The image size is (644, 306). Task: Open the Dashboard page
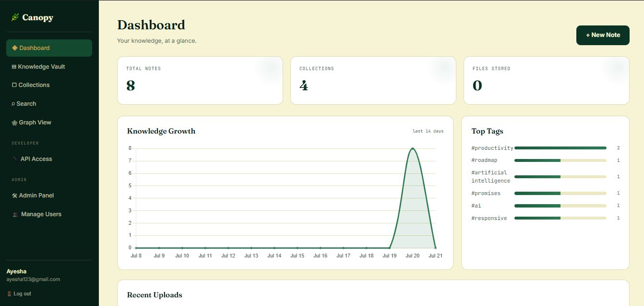(x=49, y=48)
